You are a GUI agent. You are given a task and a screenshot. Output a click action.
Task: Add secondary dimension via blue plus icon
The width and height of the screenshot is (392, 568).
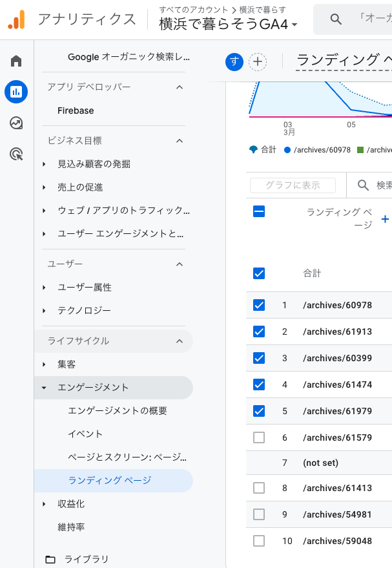pyautogui.click(x=385, y=219)
